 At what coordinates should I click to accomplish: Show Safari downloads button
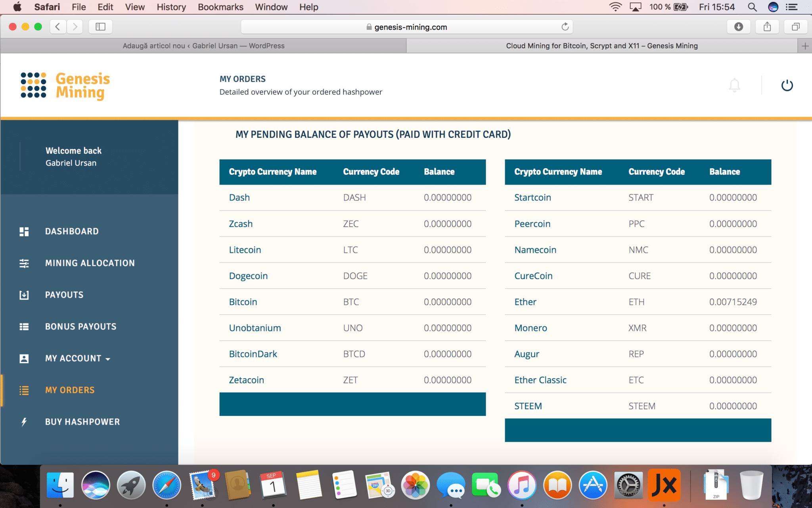[738, 27]
